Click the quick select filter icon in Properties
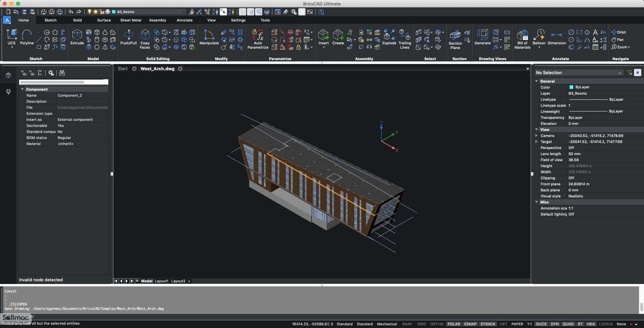 pos(630,73)
